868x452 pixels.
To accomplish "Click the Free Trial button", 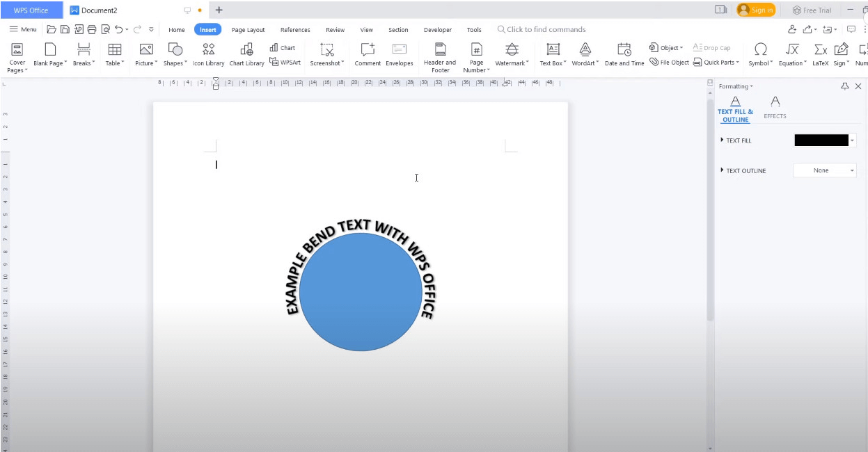I will (x=812, y=10).
